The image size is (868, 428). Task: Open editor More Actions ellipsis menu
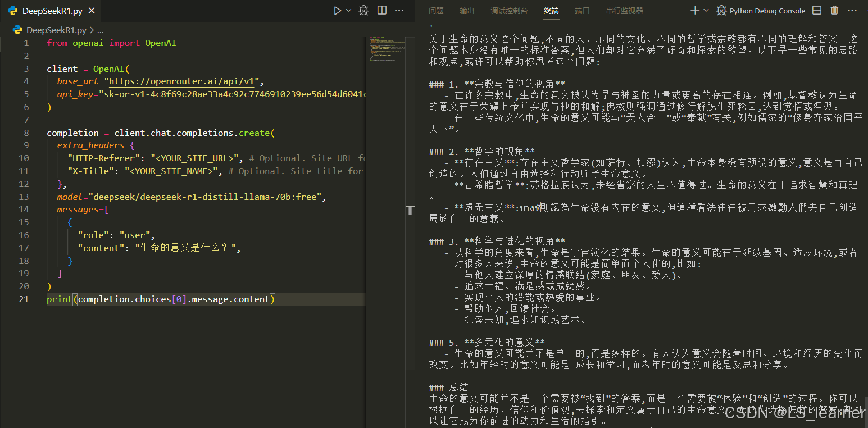(399, 11)
